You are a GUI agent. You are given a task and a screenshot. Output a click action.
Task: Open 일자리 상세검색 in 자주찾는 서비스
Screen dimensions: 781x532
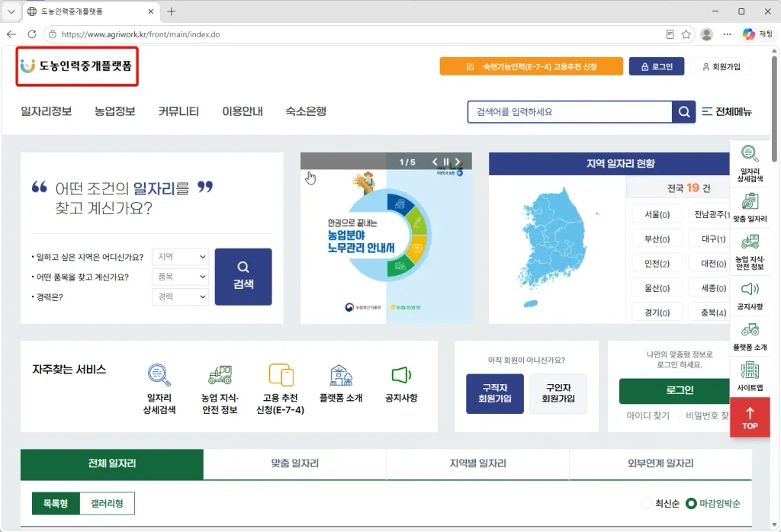point(159,389)
